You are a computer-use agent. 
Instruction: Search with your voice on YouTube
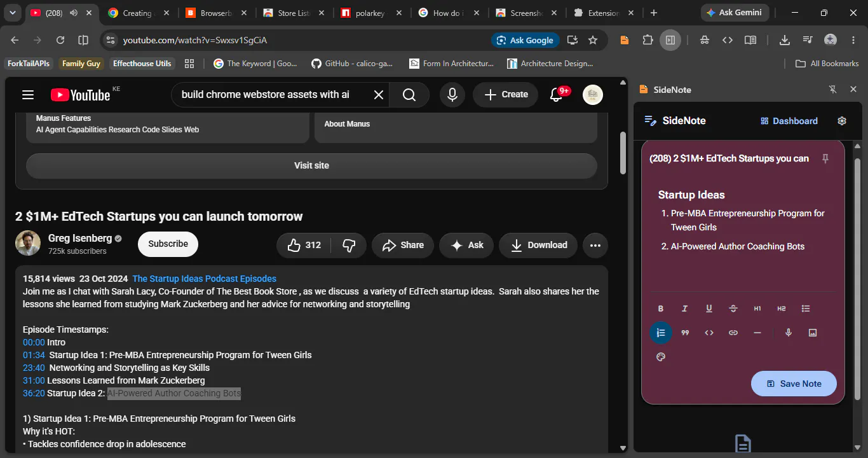coord(452,95)
